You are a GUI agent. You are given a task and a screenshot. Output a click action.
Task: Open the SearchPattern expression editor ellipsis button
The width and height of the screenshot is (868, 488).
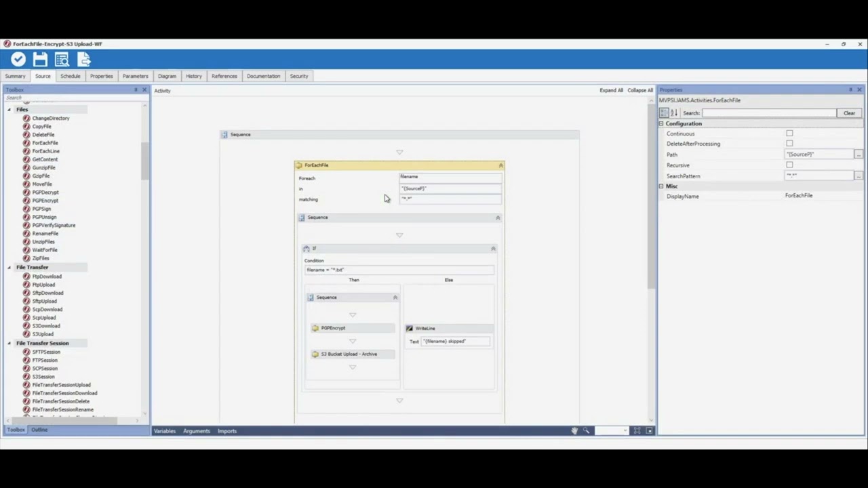pyautogui.click(x=859, y=176)
